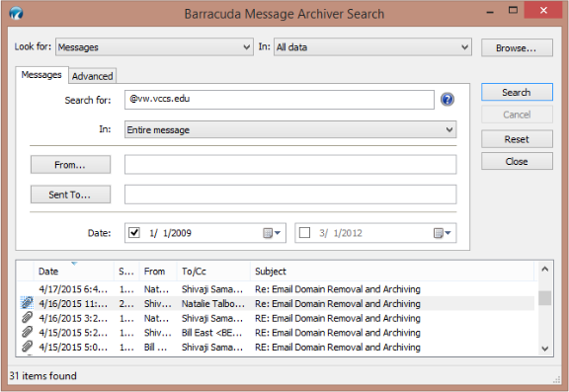The image size is (569, 392).
Task: Click the Sent To... button
Action: (x=70, y=195)
